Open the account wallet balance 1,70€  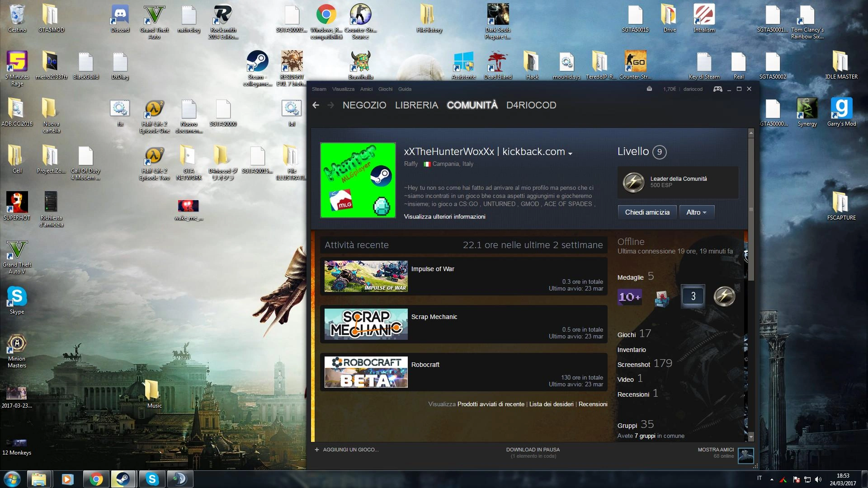click(x=670, y=89)
